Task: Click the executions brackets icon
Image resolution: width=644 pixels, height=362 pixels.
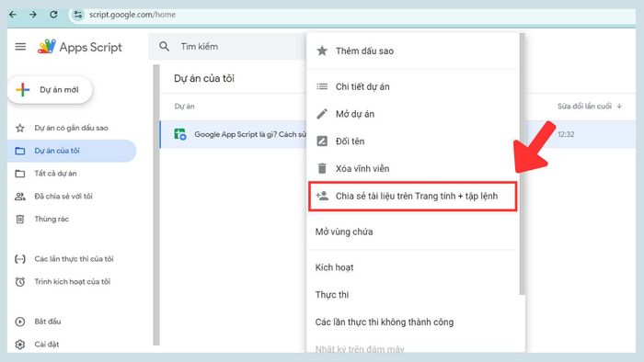Action: pos(19,259)
